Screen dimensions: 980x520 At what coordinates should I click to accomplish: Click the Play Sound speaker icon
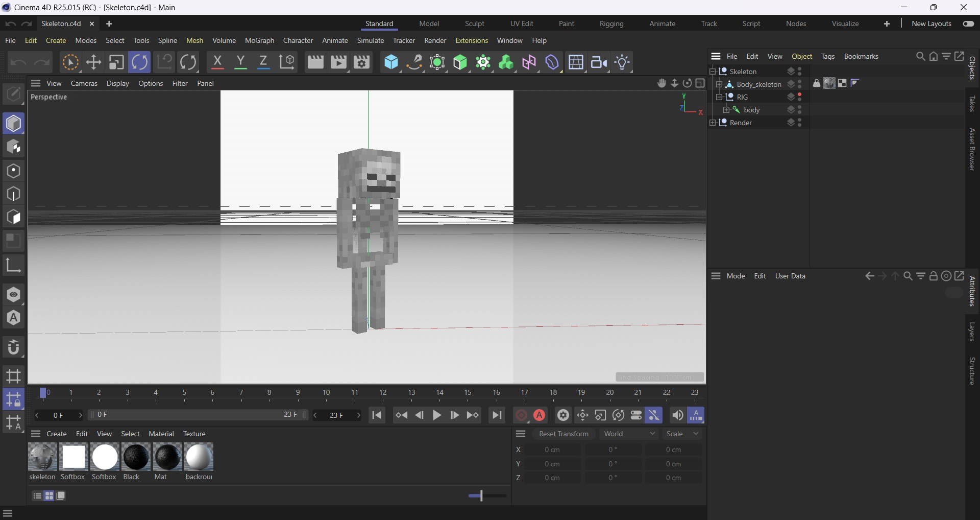[677, 415]
